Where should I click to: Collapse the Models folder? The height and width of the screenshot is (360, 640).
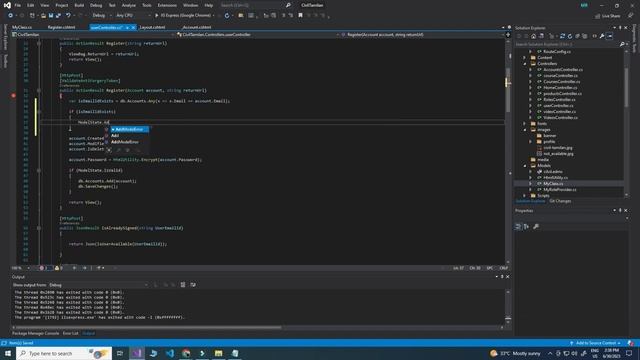click(x=525, y=166)
